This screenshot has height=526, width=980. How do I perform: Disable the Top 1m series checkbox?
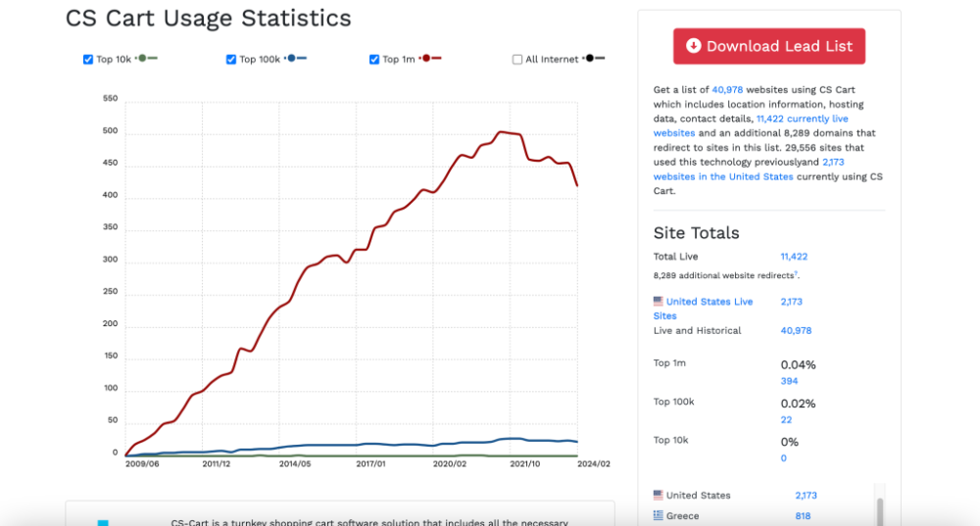(374, 60)
